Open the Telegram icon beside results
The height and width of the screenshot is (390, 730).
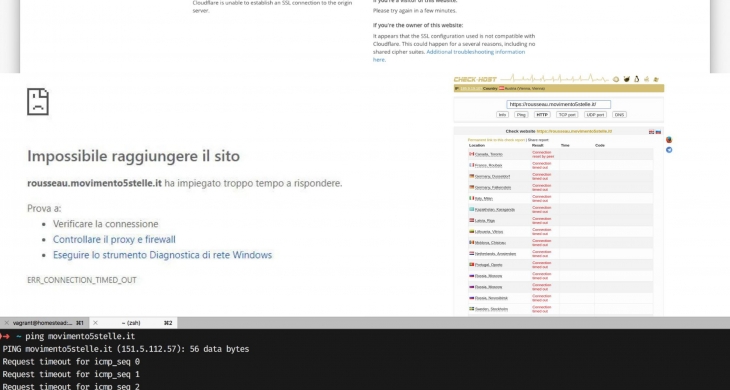click(x=669, y=150)
